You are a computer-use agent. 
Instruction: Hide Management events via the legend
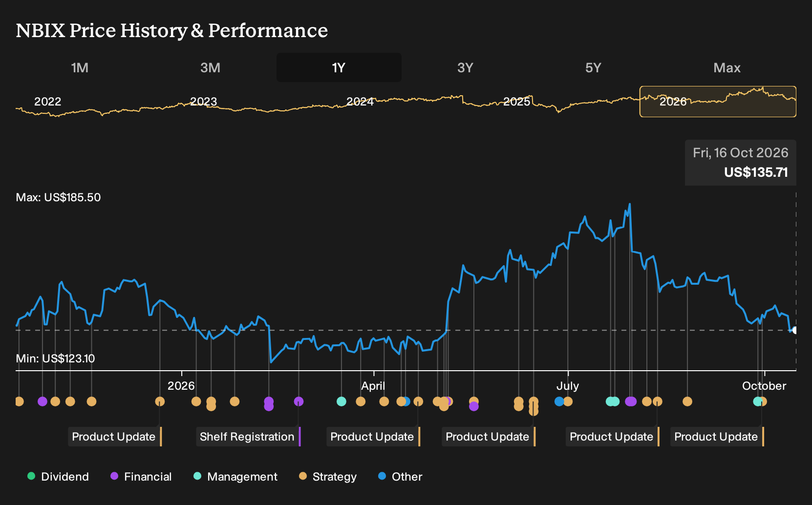click(235, 477)
